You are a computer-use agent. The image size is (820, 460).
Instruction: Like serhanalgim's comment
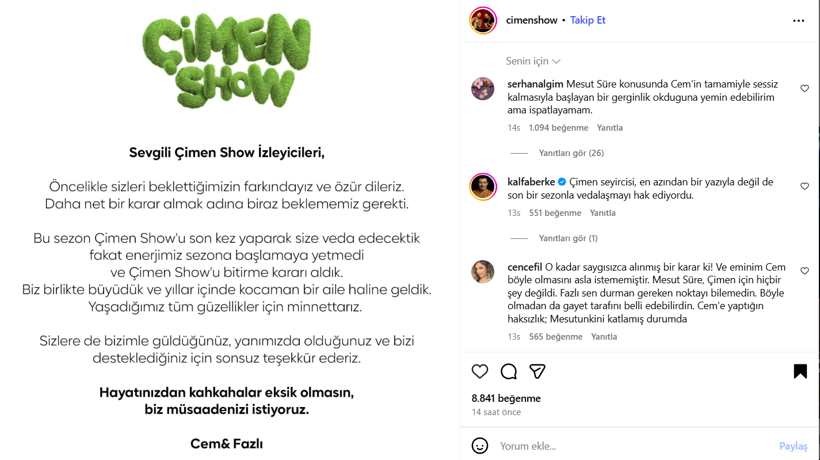click(805, 89)
